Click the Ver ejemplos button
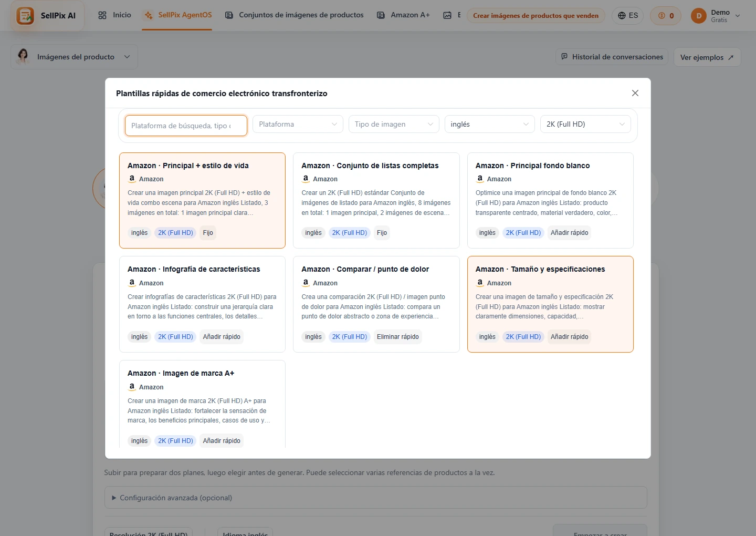 [707, 57]
